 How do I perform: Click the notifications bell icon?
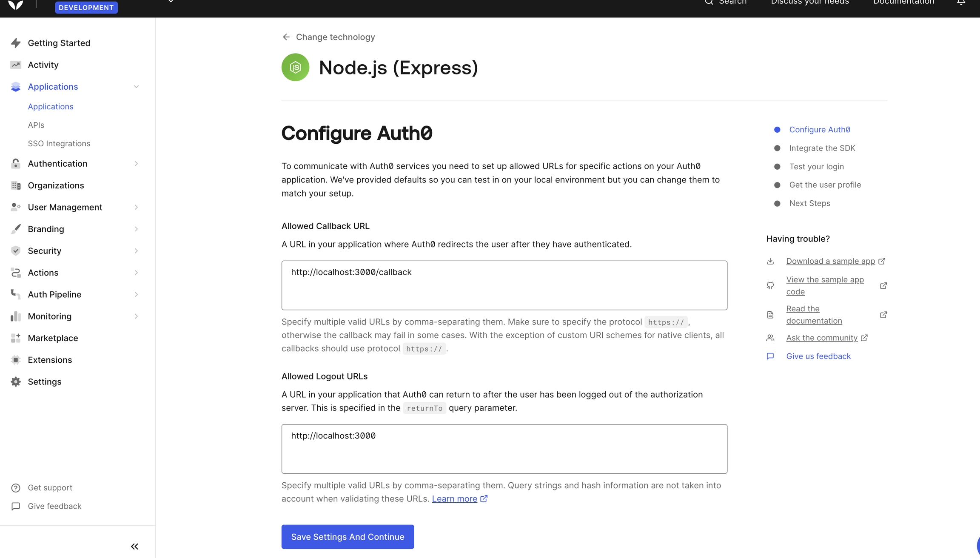(x=961, y=3)
